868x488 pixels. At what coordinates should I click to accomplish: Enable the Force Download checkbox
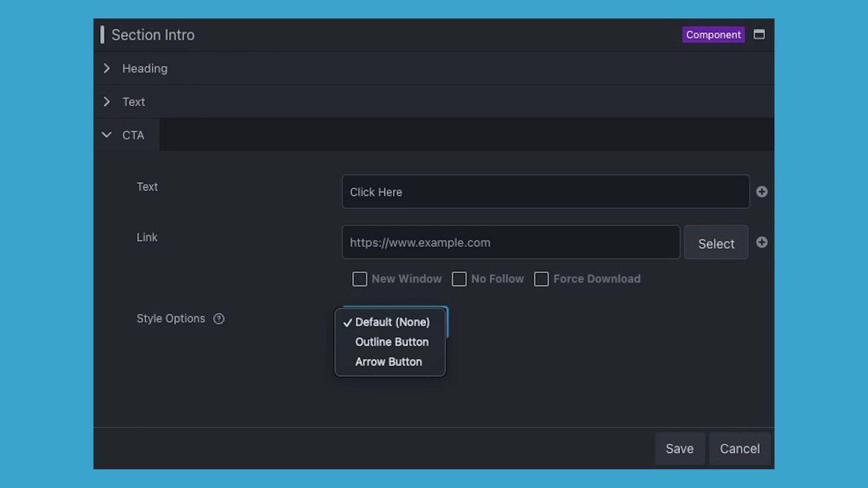coord(541,279)
